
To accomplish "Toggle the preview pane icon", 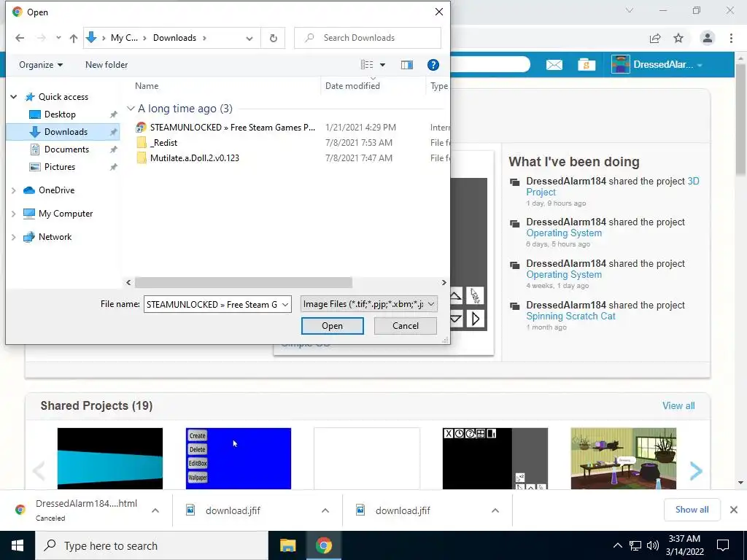I will 407,65.
